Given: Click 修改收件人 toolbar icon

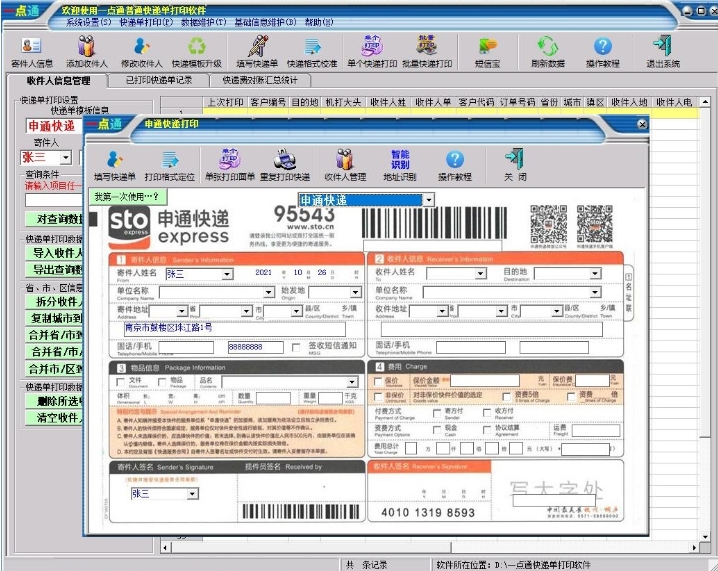Looking at the screenshot, I should (x=141, y=52).
